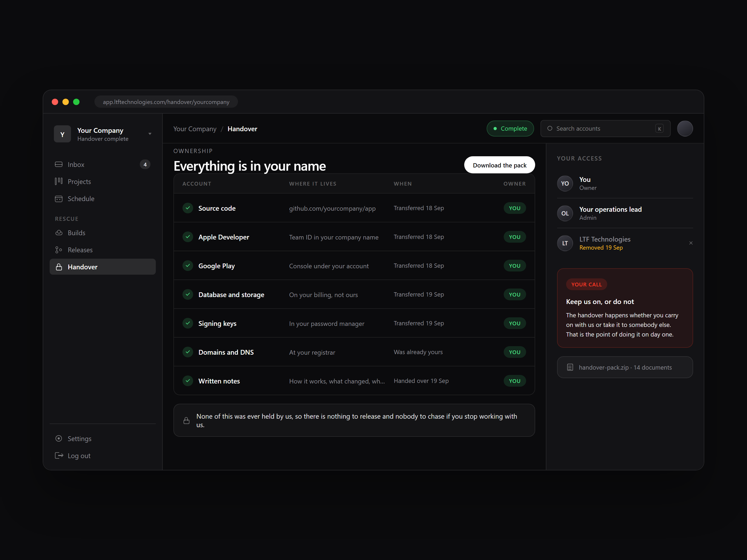Click the green check beside Signing keys

pos(188,323)
